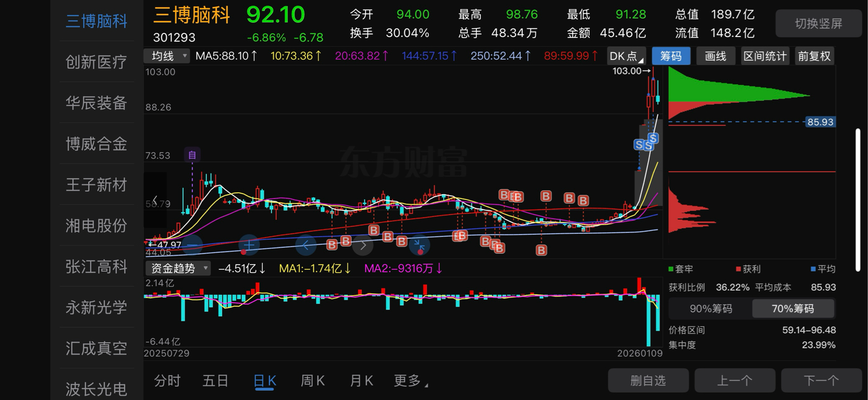
Task: Tap the stock code 301293
Action: click(174, 37)
